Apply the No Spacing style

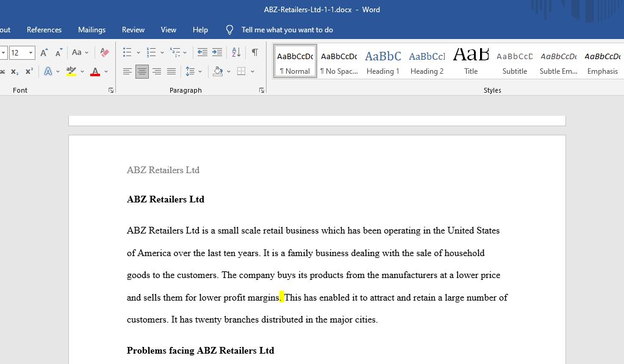point(339,61)
